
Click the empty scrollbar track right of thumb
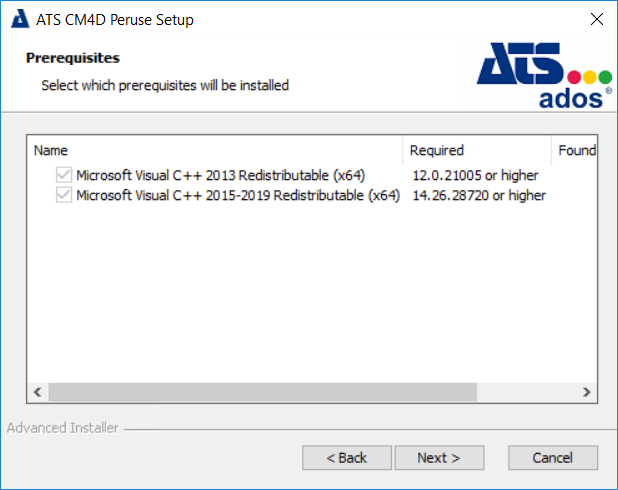[527, 392]
